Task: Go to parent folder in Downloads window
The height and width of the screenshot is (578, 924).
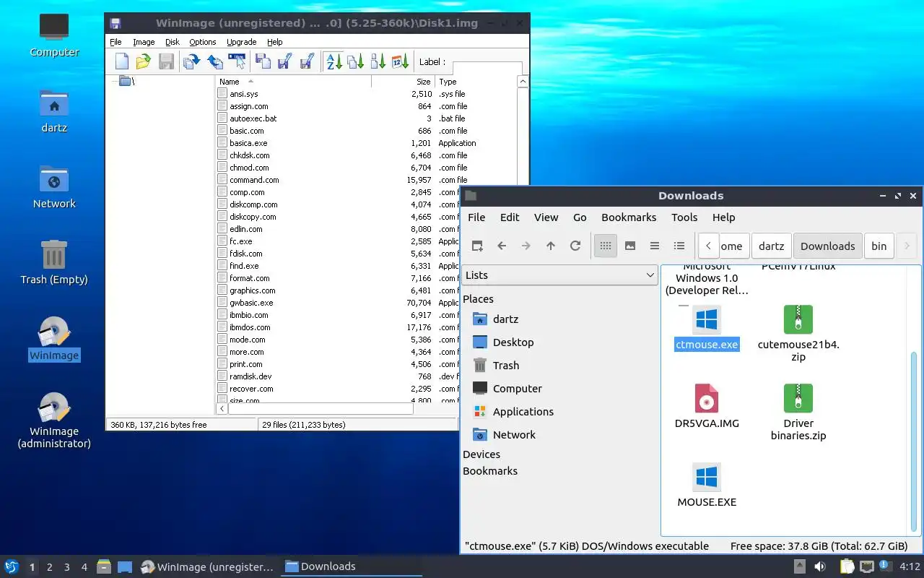Action: [x=551, y=246]
